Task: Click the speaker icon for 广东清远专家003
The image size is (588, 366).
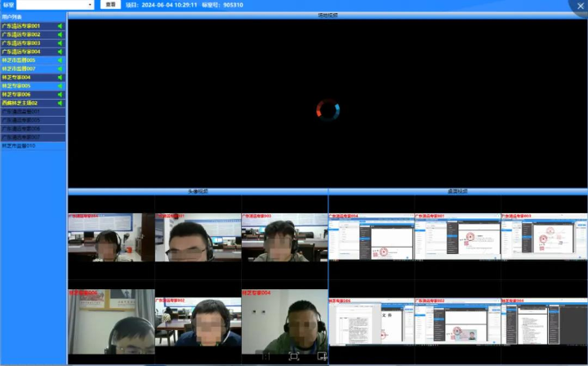Action: 60,43
